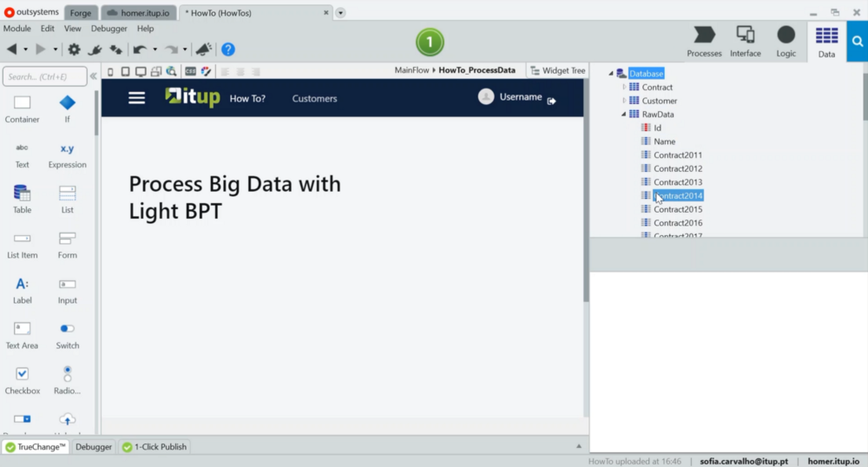This screenshot has height=467, width=868.
Task: Open the redo history dropdown arrow
Action: (185, 49)
